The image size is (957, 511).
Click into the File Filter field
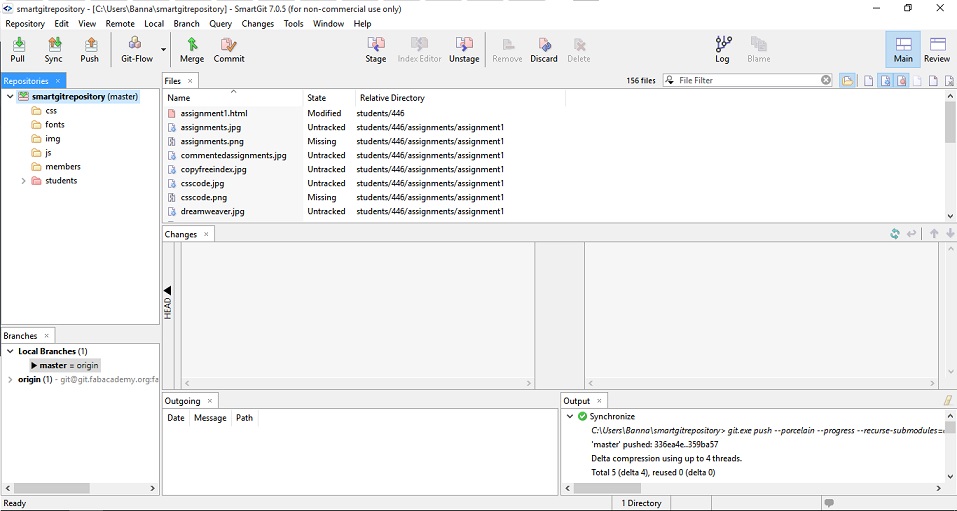(748, 80)
